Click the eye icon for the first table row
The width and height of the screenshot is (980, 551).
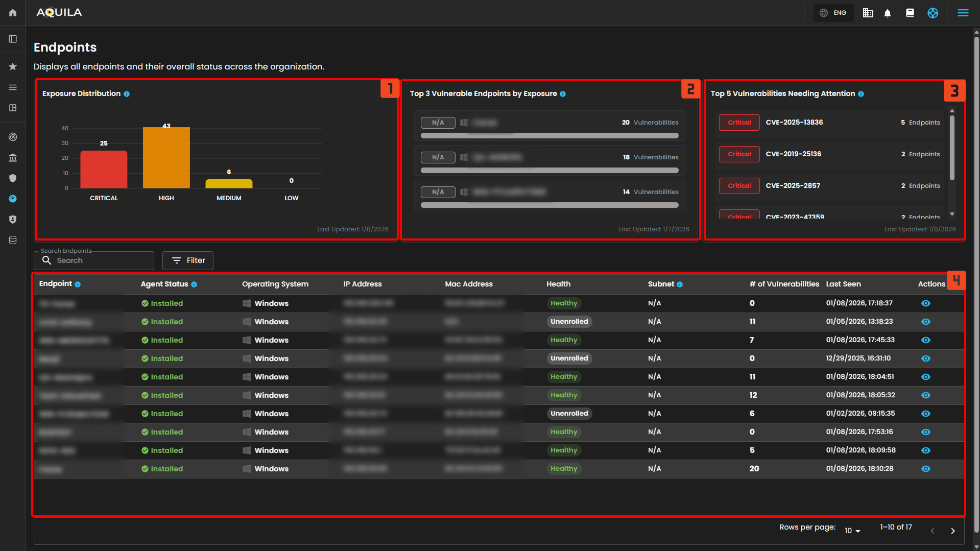click(x=925, y=303)
